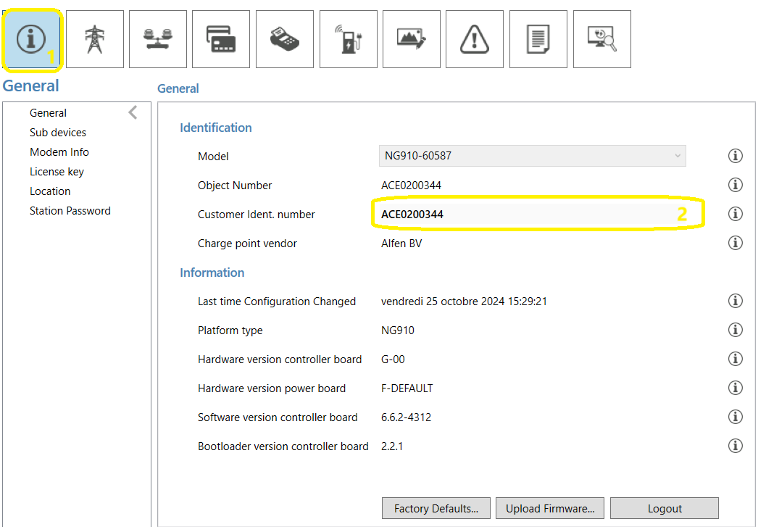The height and width of the screenshot is (532, 758).
Task: Open the Station Password settings
Action: 70,210
